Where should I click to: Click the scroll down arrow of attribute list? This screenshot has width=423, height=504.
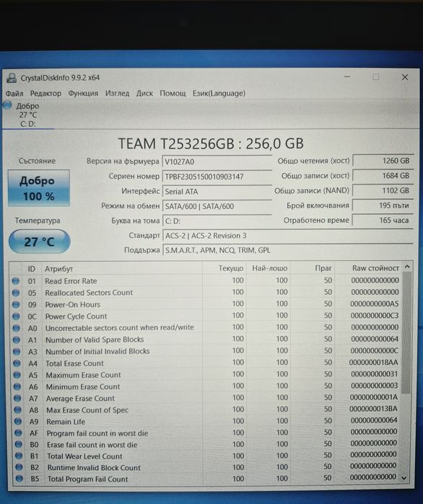(x=405, y=478)
